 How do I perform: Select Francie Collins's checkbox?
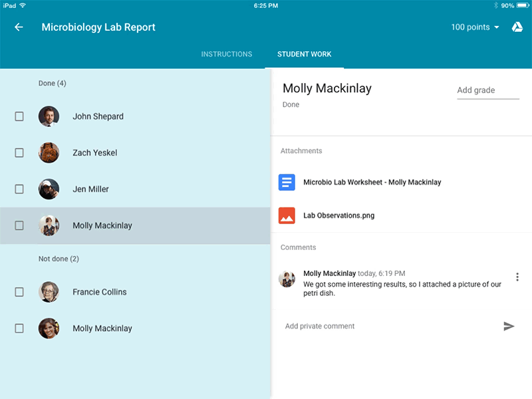[x=19, y=292]
